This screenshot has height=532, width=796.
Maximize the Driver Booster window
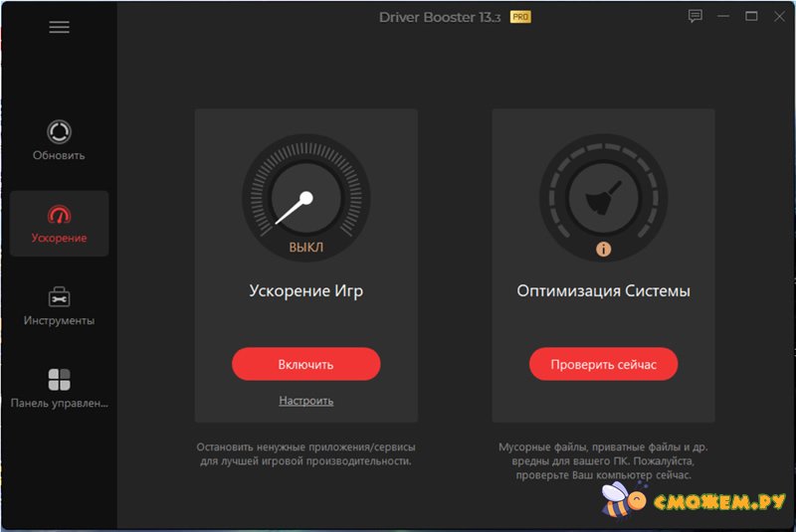751,17
